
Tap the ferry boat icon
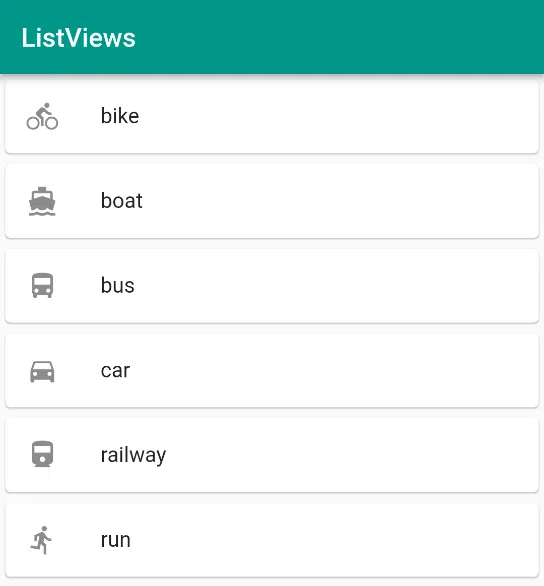(x=42, y=201)
